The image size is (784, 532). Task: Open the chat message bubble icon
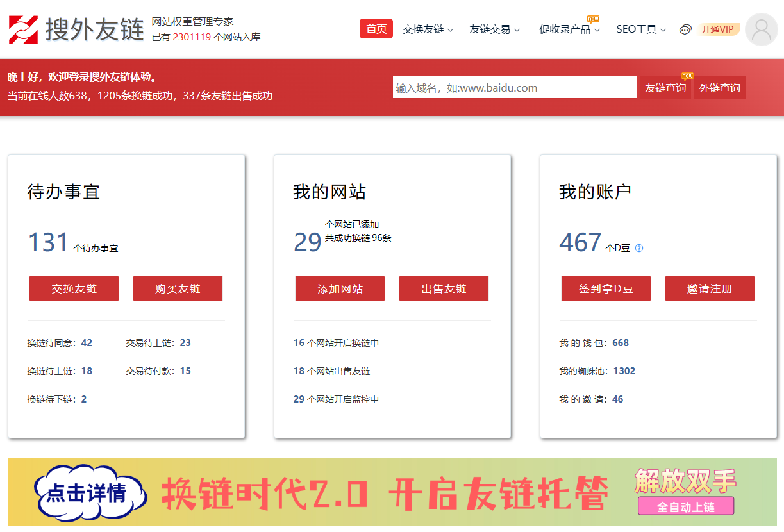pos(685,29)
